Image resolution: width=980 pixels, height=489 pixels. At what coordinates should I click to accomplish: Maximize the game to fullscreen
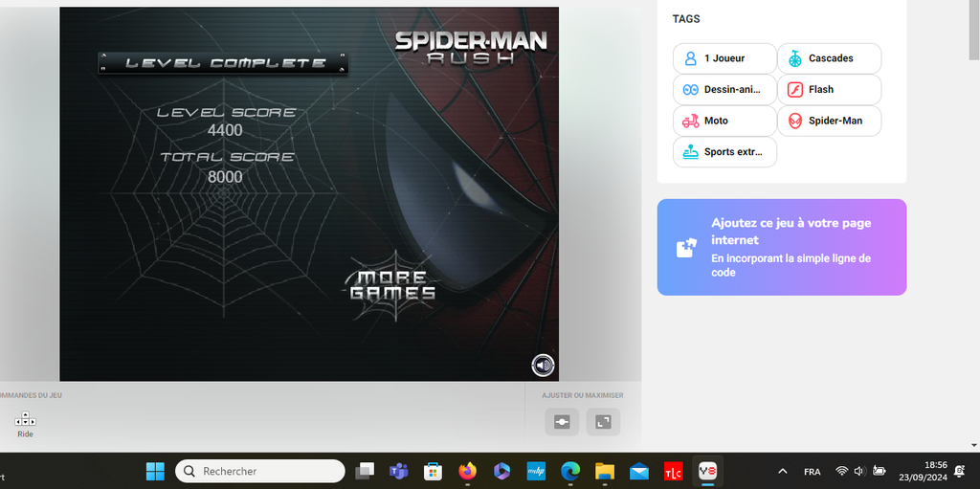[x=603, y=422]
